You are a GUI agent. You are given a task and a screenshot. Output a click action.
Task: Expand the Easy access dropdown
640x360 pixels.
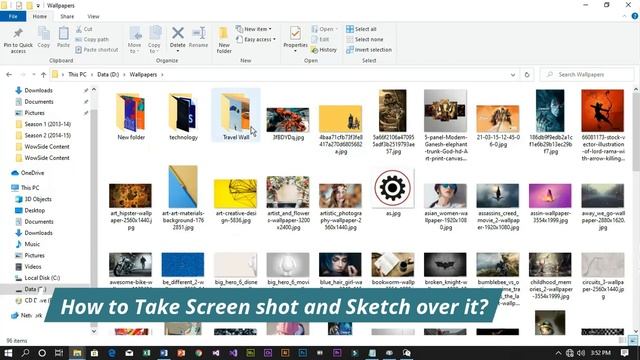pyautogui.click(x=256, y=40)
